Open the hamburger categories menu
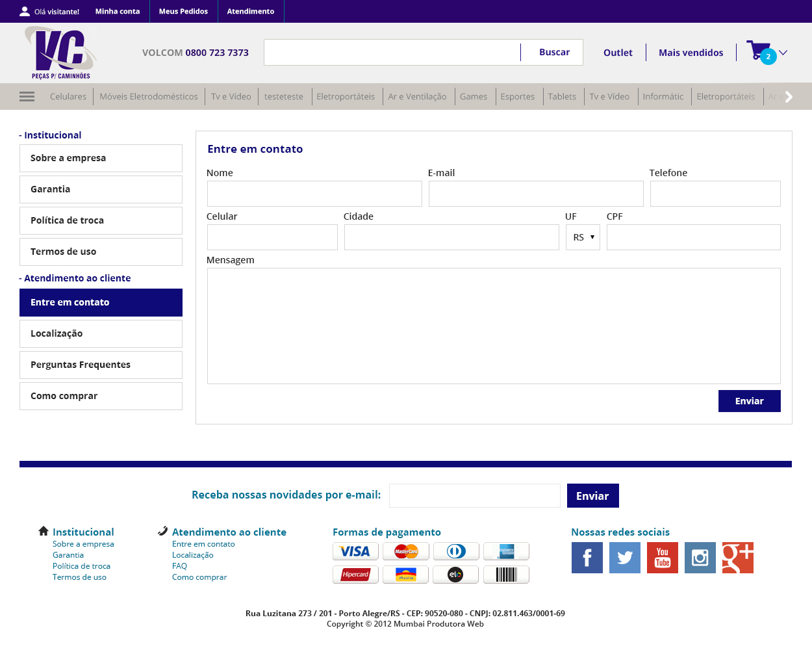 (x=27, y=97)
